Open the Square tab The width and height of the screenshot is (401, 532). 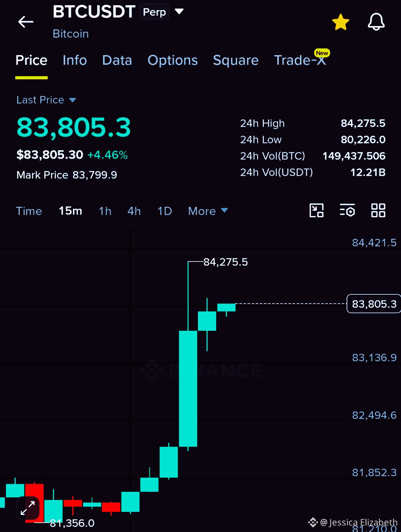[236, 60]
